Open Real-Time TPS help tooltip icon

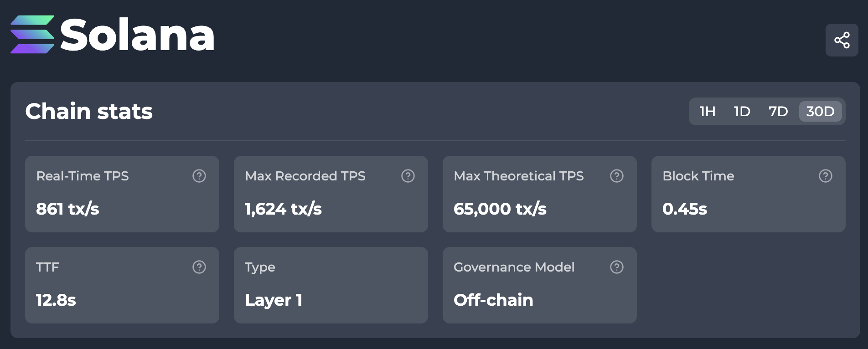click(199, 176)
